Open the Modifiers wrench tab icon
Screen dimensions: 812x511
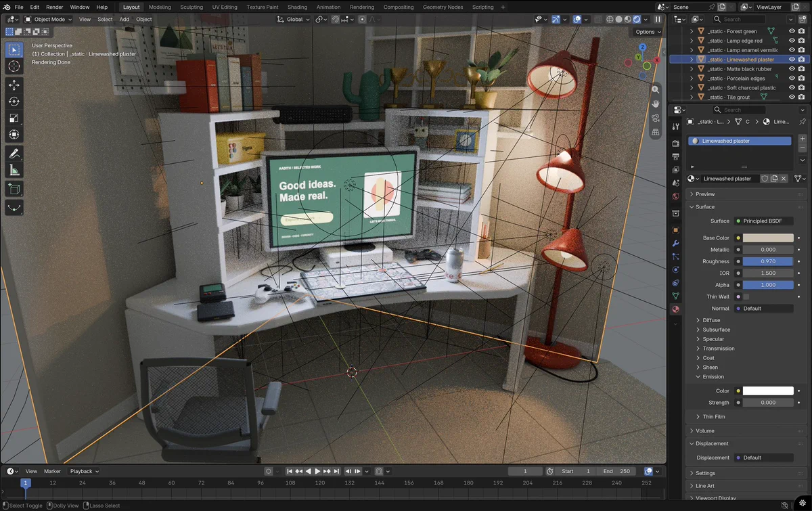point(675,244)
